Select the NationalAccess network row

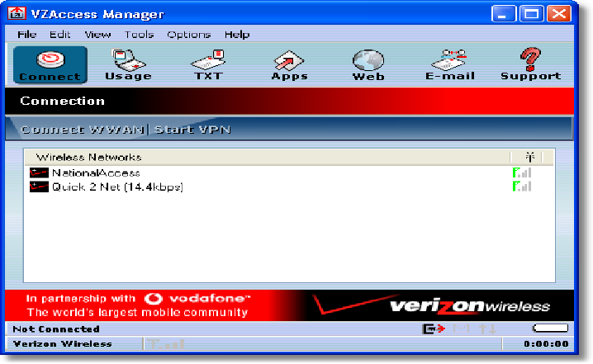(289, 173)
